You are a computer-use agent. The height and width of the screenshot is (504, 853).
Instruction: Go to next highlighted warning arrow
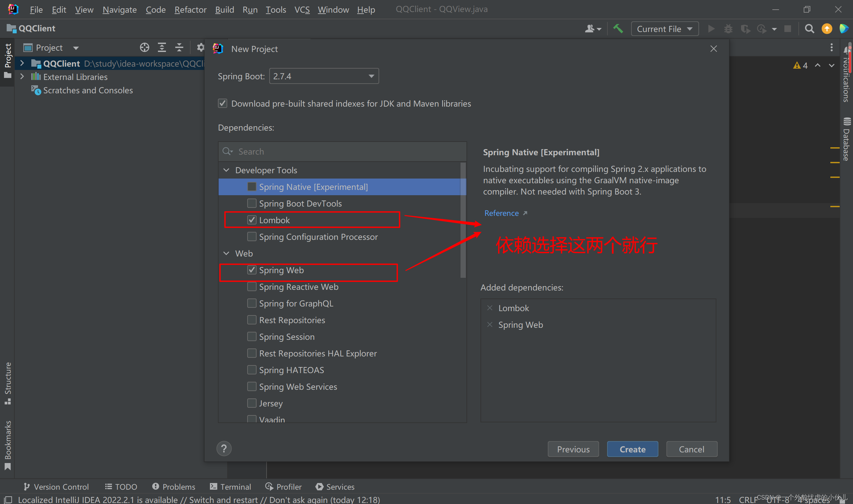point(832,65)
